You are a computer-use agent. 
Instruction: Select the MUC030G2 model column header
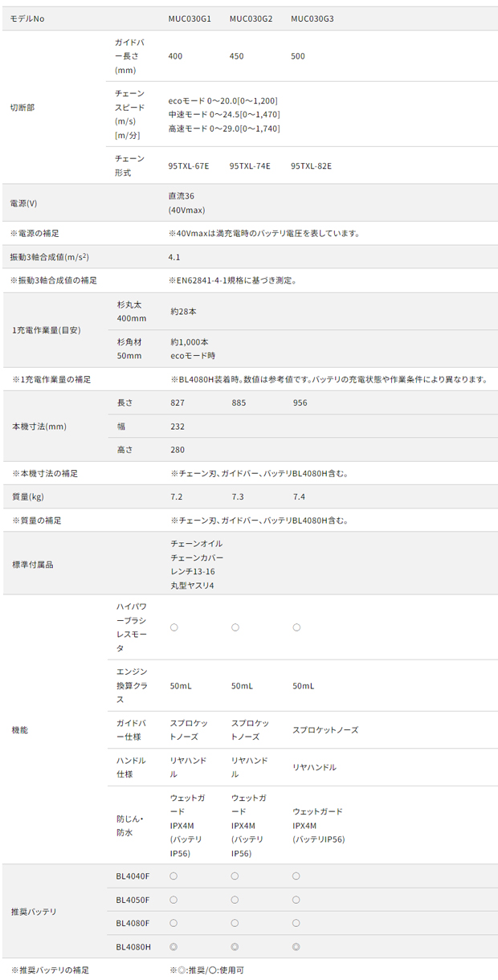[251, 18]
